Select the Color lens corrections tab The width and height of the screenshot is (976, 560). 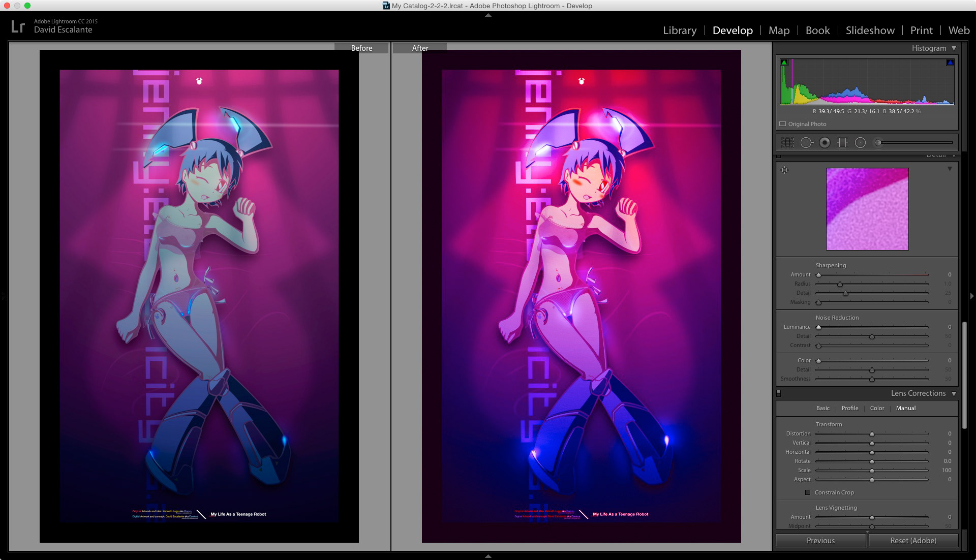click(877, 408)
